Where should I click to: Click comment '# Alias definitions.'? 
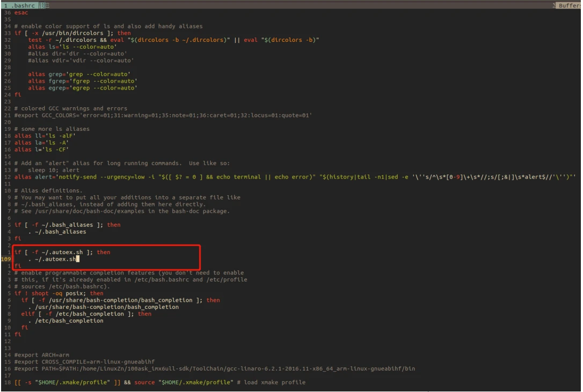(x=48, y=190)
